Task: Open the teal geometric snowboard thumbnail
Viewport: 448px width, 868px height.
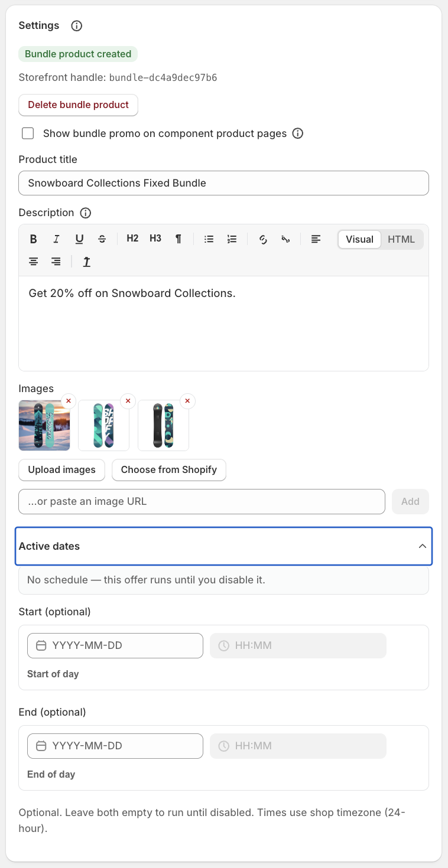Action: [x=103, y=425]
